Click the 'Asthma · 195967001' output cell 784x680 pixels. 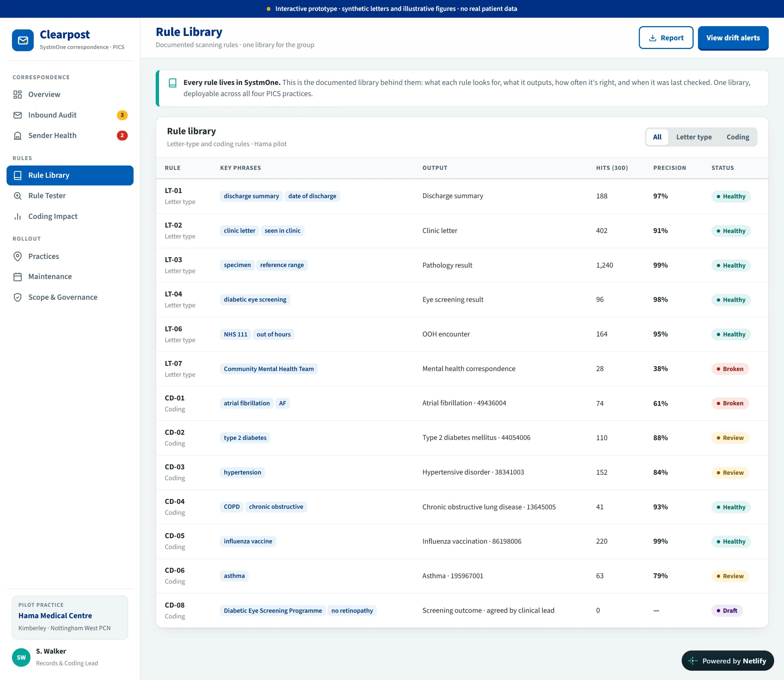(x=453, y=576)
